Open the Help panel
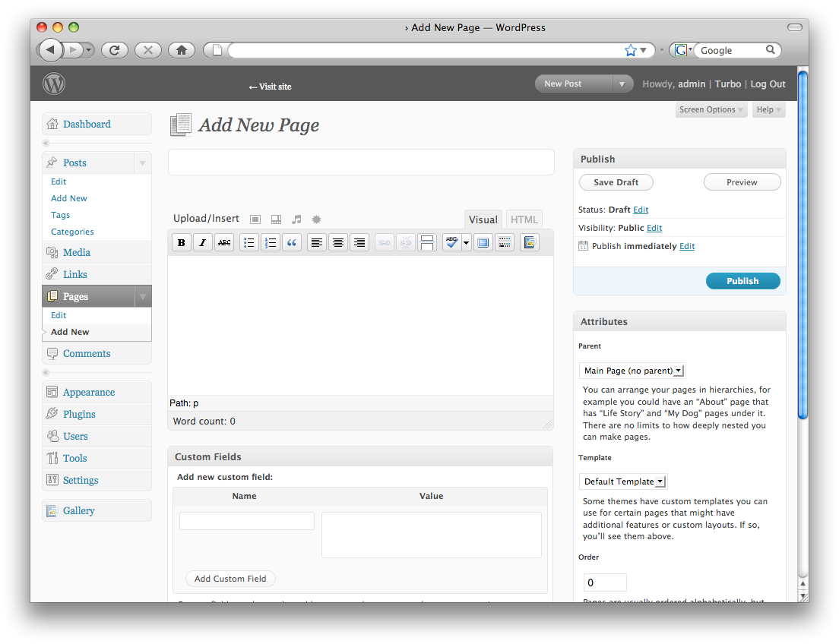Screen dimensions: 839x644 pos(769,109)
